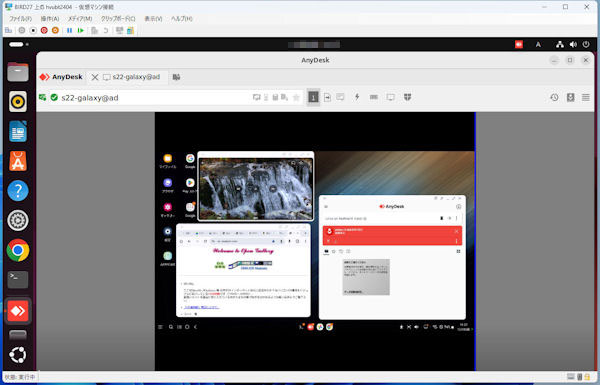Viewport: 600px width, 385px height.
Task: Click the Checkpoint toolbar icon
Action: point(95,30)
